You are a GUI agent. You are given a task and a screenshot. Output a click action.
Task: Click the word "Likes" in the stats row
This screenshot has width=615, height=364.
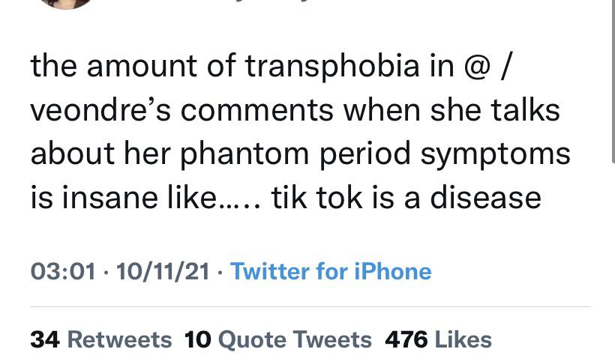(x=463, y=339)
